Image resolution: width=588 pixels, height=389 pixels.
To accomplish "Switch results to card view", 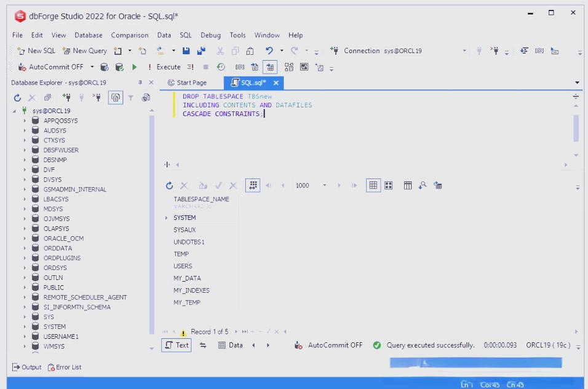I will (x=389, y=186).
